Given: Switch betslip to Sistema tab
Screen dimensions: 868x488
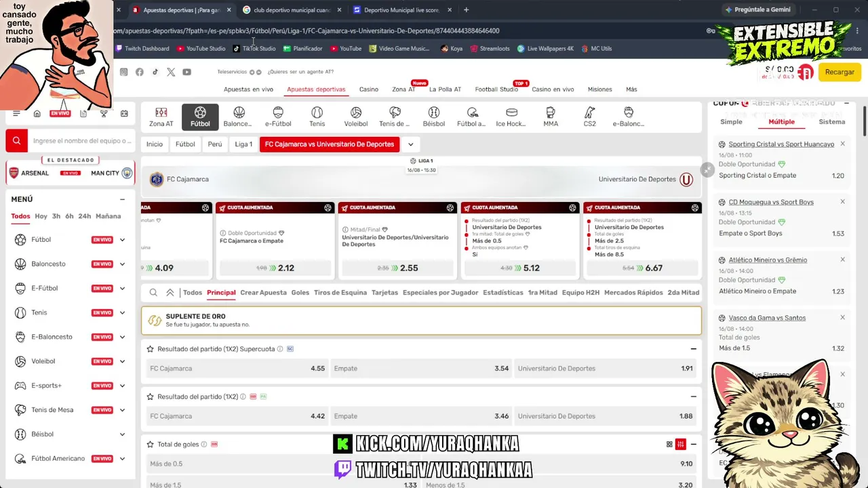Looking at the screenshot, I should pos(832,122).
